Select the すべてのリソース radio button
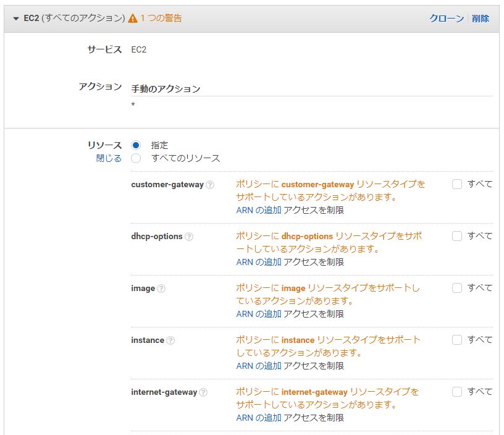This screenshot has height=435, width=504. pos(136,159)
